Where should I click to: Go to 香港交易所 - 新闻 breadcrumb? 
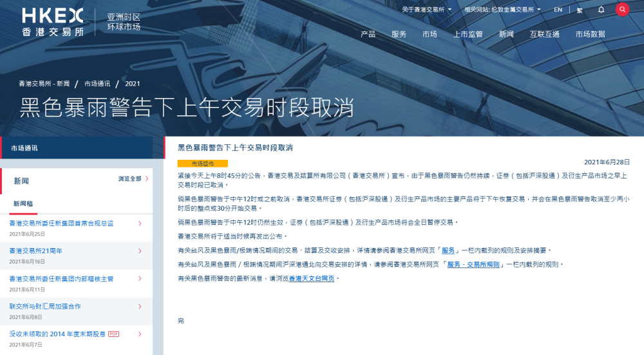pos(44,83)
